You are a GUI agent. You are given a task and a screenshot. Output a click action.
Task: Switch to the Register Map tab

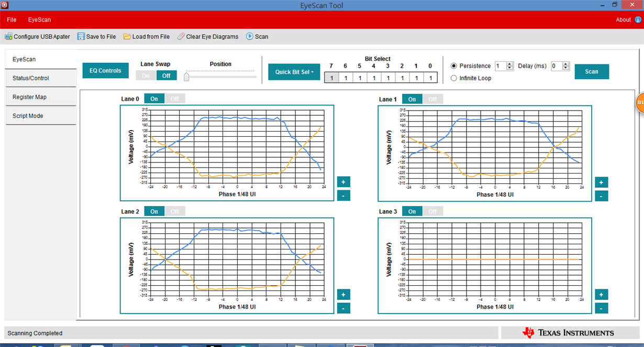tap(40, 97)
